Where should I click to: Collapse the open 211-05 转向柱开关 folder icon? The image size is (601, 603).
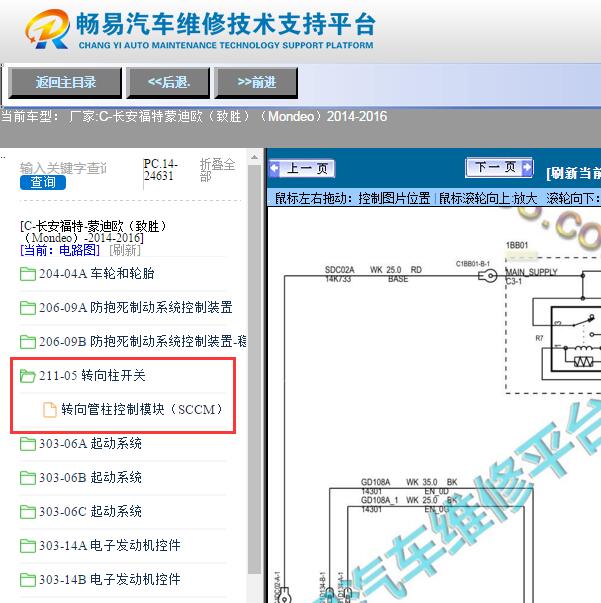[28, 376]
